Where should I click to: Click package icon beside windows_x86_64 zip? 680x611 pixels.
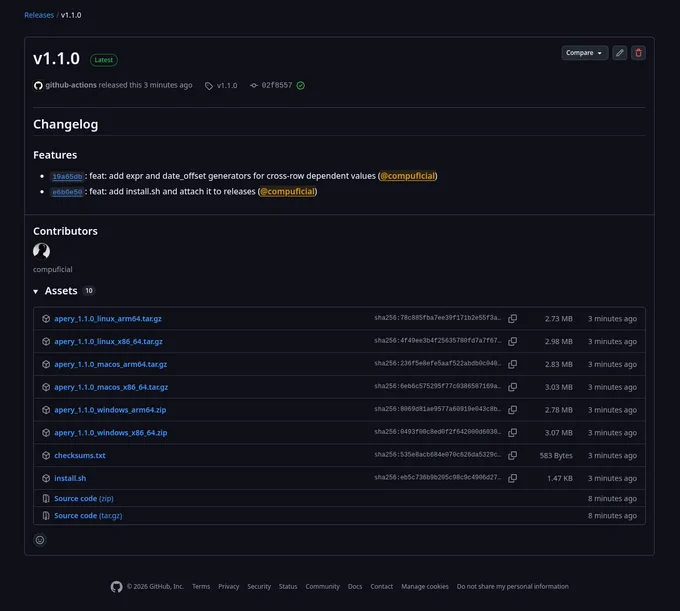click(46, 433)
